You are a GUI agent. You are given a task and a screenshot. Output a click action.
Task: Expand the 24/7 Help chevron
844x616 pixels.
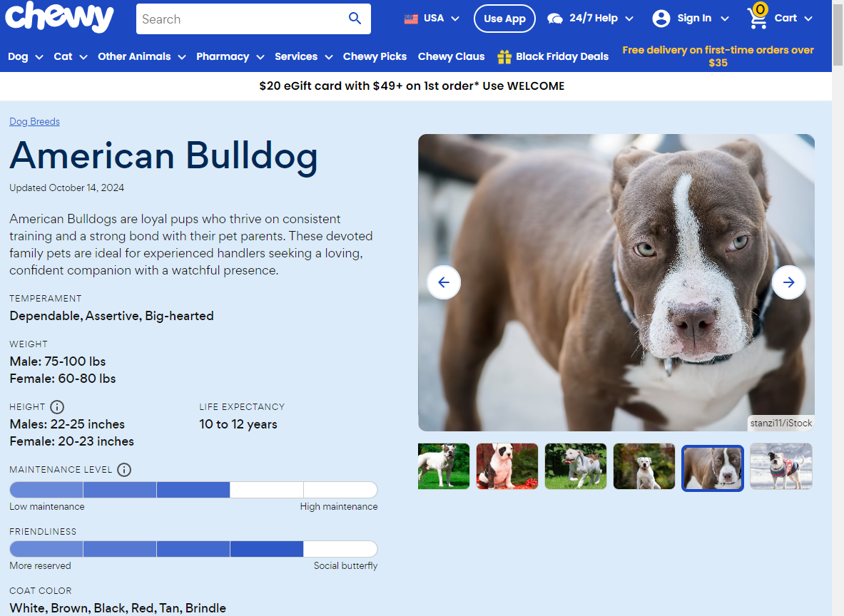click(x=629, y=19)
